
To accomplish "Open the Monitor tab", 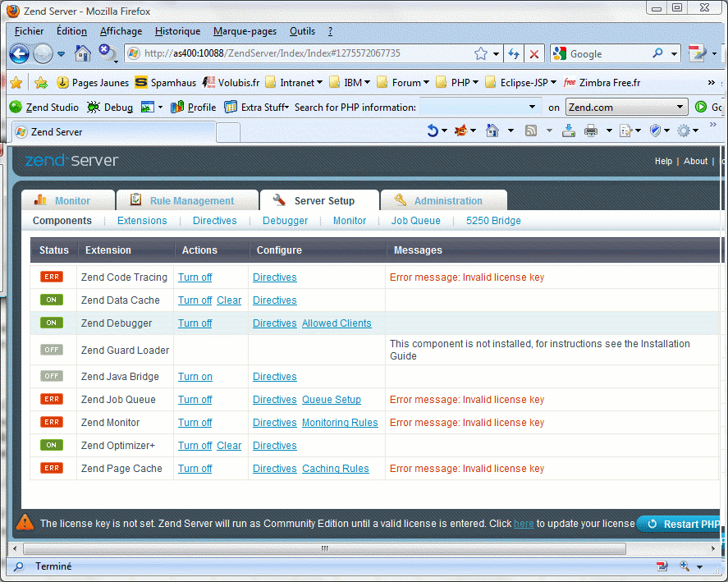I will click(68, 200).
